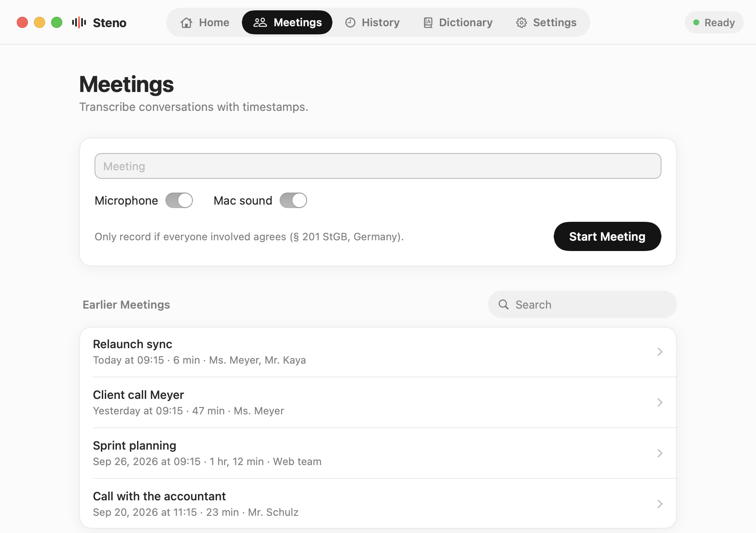Click the Mac sound label text
756x533 pixels.
pyautogui.click(x=243, y=201)
